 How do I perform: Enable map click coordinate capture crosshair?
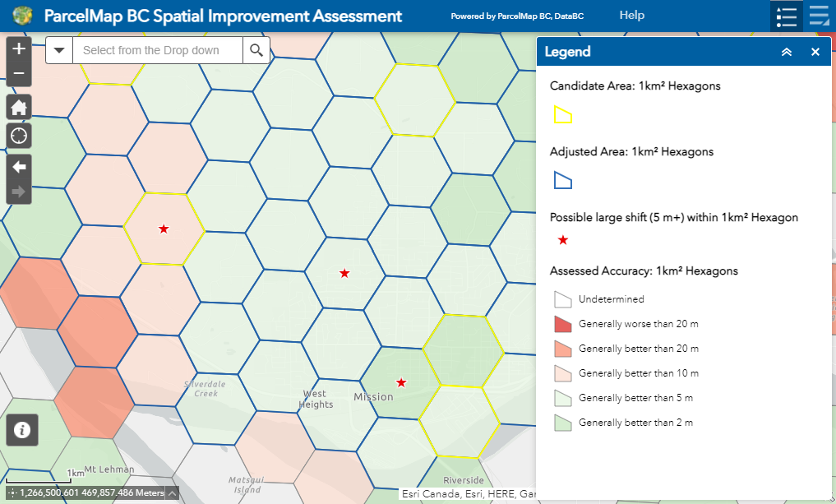[12, 493]
